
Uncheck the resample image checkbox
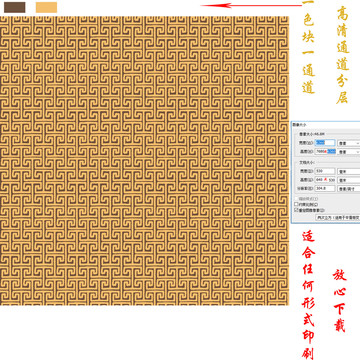tap(296, 210)
